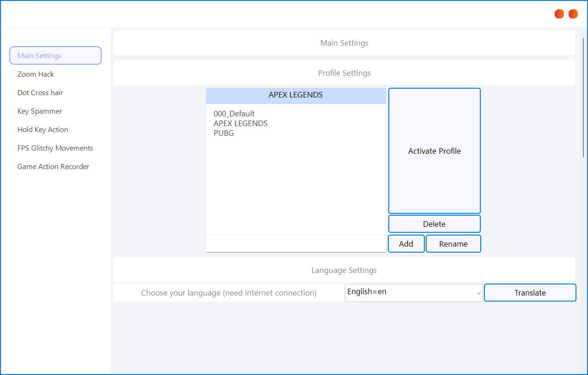The width and height of the screenshot is (588, 375).
Task: Open the Zoom Hack section
Action: 36,74
